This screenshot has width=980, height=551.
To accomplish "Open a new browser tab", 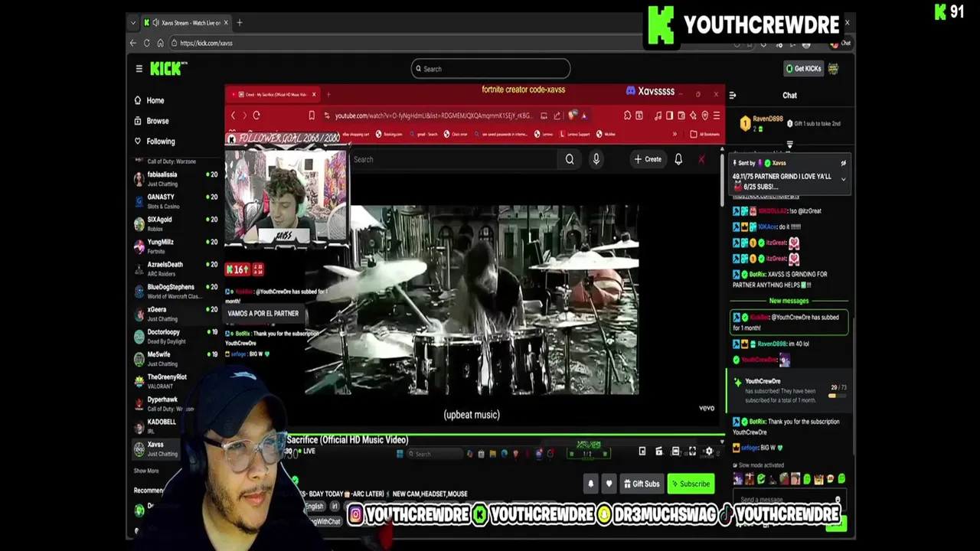I will pos(240,23).
